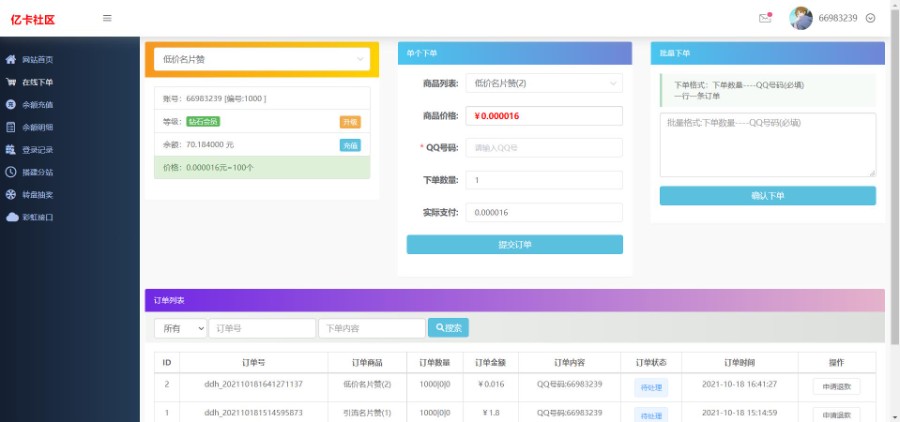Click 申请退款 for order ID 2

836,384
